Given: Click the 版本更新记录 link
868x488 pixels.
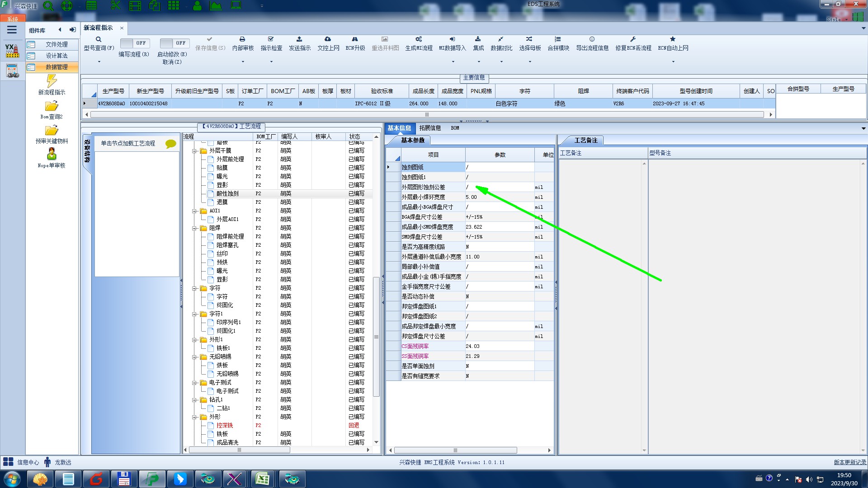Looking at the screenshot, I should [849, 462].
